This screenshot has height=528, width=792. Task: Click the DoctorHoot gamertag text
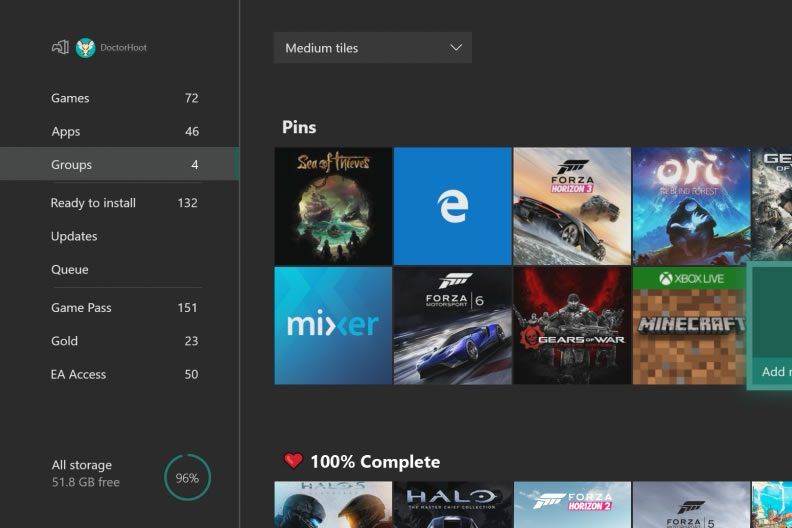coord(123,47)
